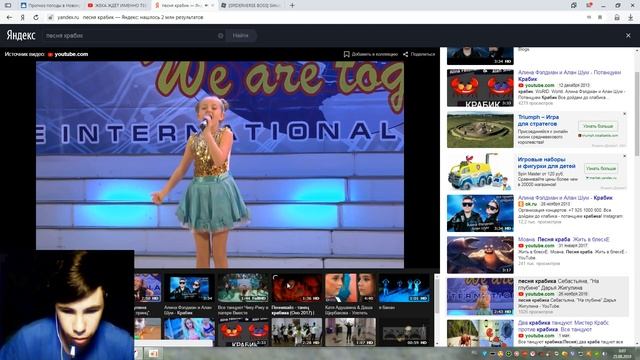Open bottom-row dark thumbnail with 00:59 duration
Screen dimensions: 640x360
click(404, 332)
